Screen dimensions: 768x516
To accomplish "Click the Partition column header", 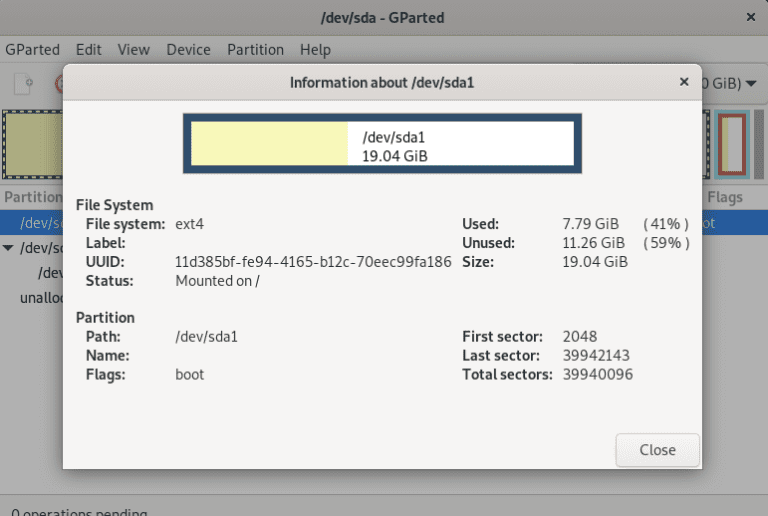I will click(x=32, y=197).
